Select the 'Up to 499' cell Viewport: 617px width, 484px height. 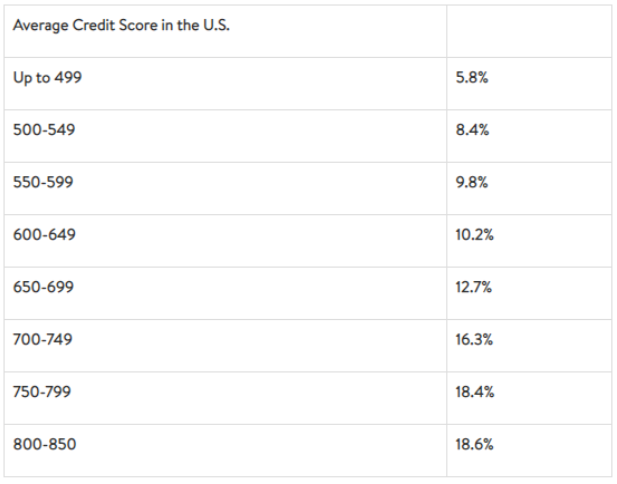(225, 83)
